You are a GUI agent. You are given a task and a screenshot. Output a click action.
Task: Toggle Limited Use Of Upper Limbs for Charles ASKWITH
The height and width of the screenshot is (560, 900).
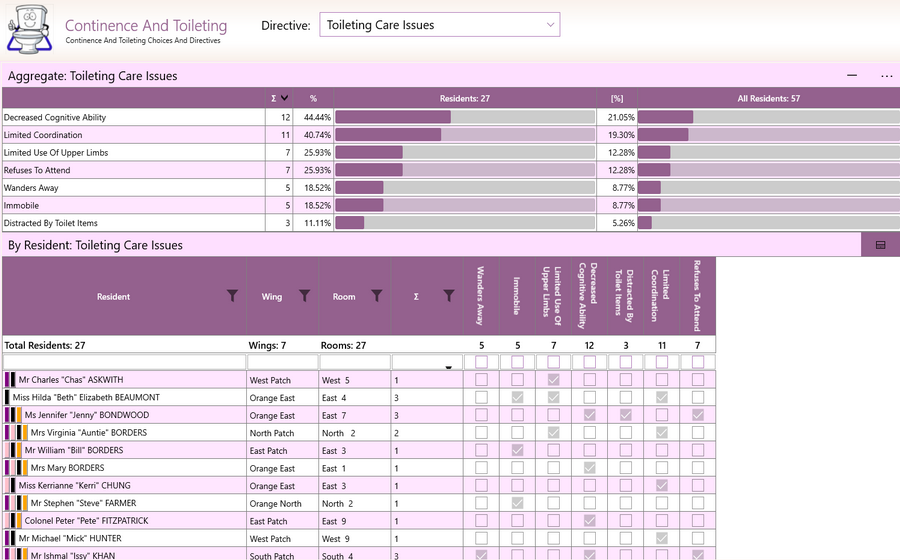point(553,379)
